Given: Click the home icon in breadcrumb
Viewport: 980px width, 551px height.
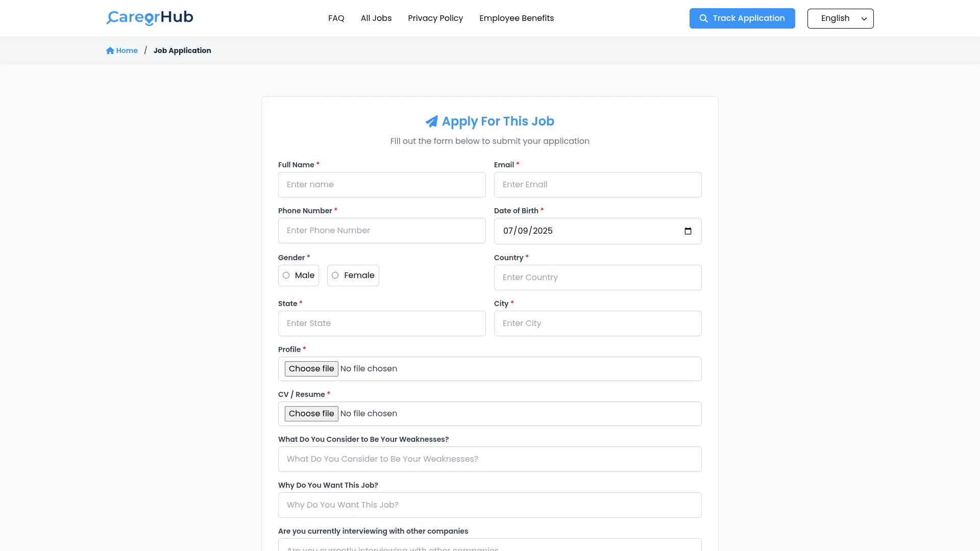Looking at the screenshot, I should pyautogui.click(x=109, y=50).
